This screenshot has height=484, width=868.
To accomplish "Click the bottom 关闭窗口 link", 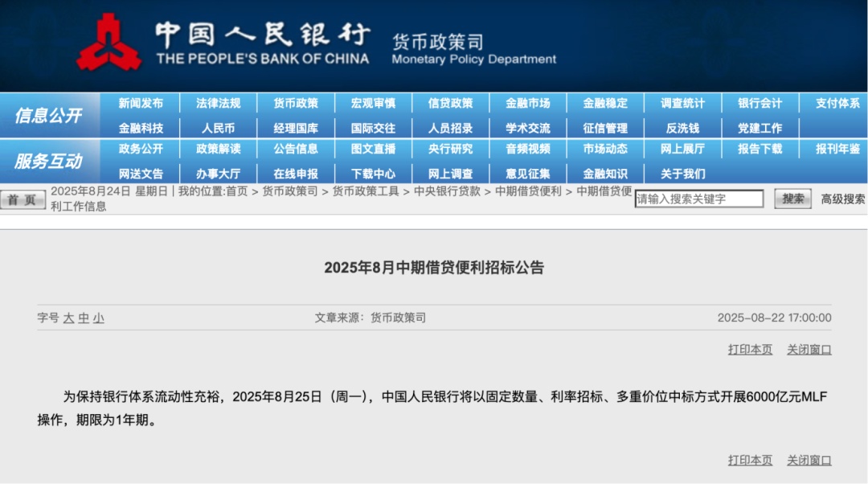I will tap(809, 461).
